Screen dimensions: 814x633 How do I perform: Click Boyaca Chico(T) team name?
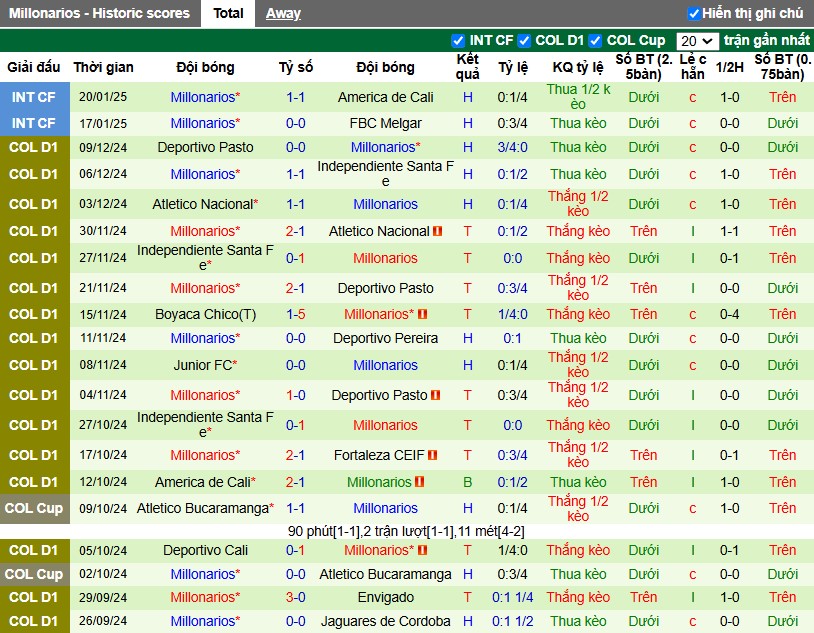[205, 314]
